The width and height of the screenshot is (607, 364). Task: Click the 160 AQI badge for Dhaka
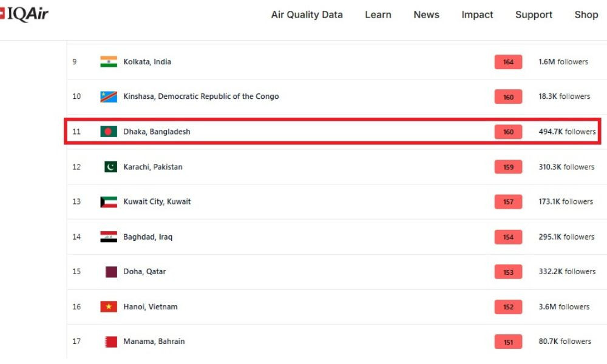pos(508,132)
